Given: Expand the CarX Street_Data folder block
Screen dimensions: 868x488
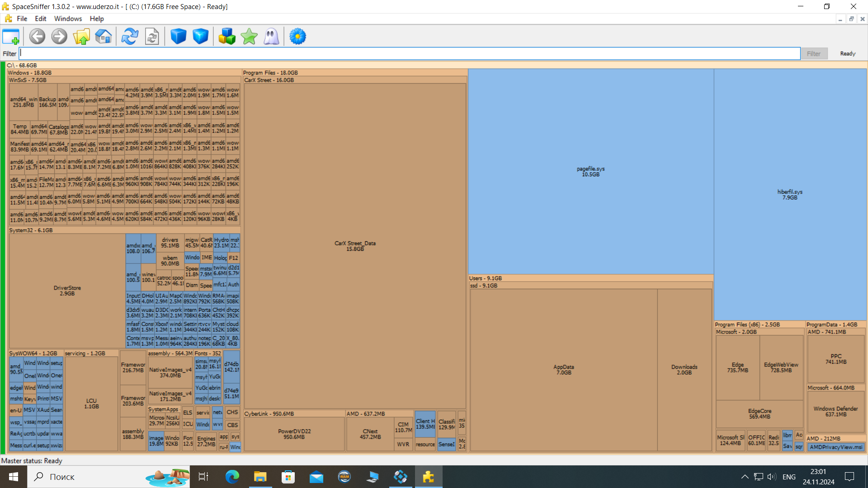Looking at the screenshot, I should (355, 246).
